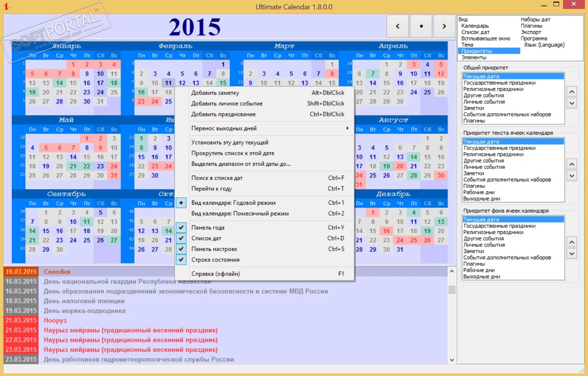The height and width of the screenshot is (376, 588).
Task: Open the Программа settings section
Action: pos(534,39)
